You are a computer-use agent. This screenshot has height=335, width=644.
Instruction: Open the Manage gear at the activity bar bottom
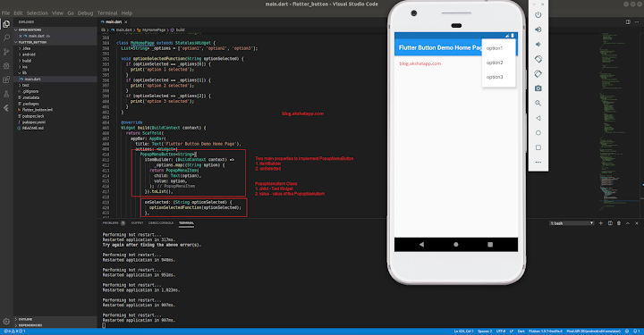6,322
